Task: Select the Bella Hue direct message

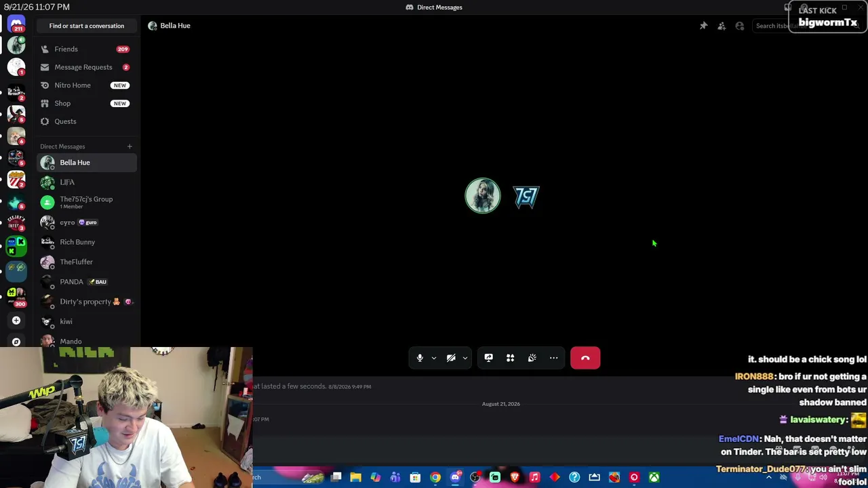Action: (x=87, y=163)
